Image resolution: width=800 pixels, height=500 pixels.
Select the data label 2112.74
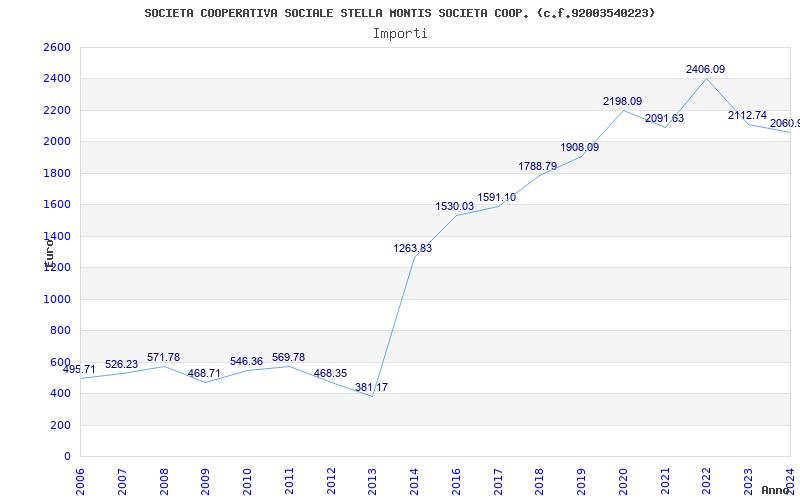click(x=747, y=116)
